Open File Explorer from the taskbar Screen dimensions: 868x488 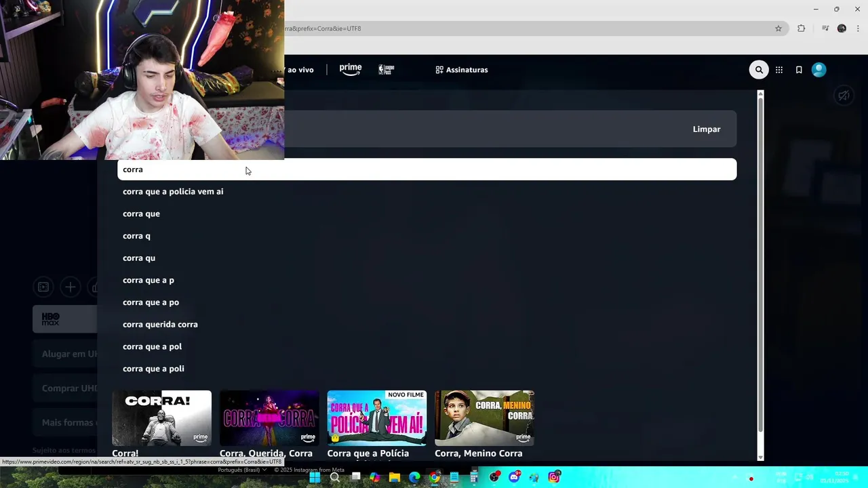point(395,477)
